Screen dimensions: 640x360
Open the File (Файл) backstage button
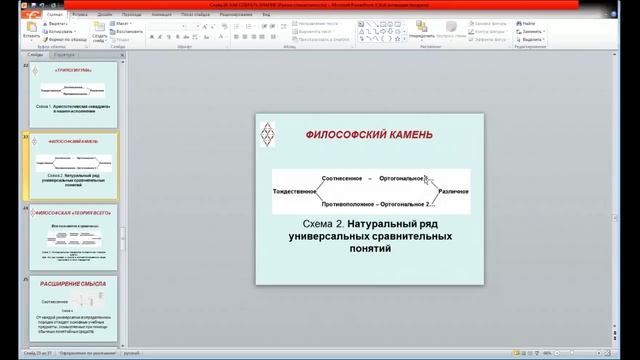point(31,15)
